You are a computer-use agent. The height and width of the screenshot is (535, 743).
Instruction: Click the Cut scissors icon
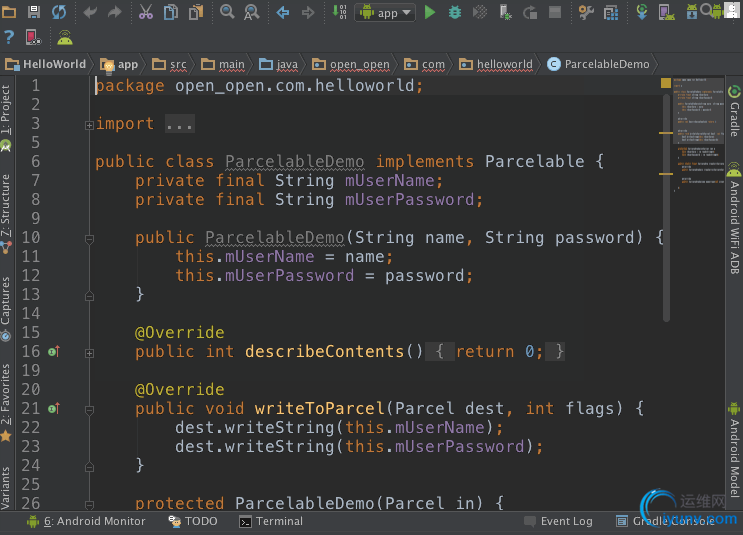[x=146, y=13]
